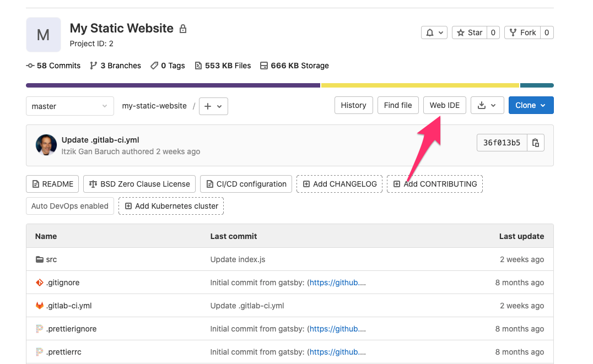Open the .gitlab-ci.yml file

tap(69, 306)
